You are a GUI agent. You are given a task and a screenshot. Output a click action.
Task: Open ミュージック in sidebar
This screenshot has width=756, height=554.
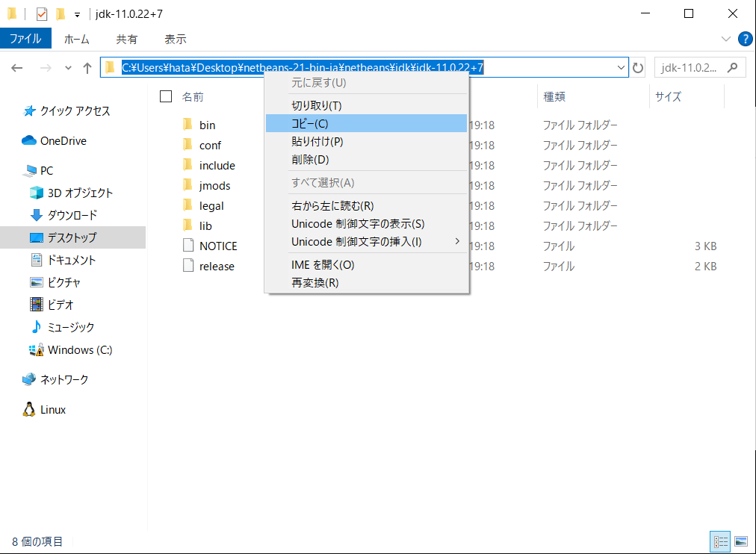(x=62, y=327)
